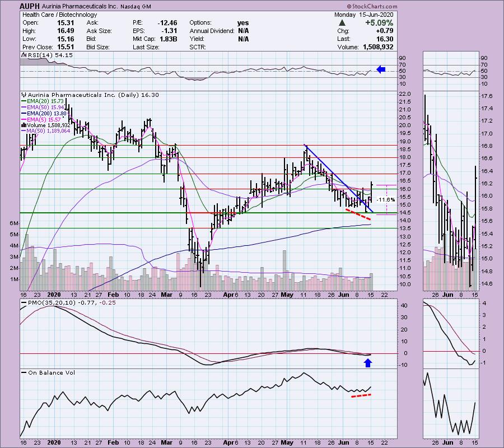
Task: Click the small icon before the RSI(14) label
Action: pos(24,55)
